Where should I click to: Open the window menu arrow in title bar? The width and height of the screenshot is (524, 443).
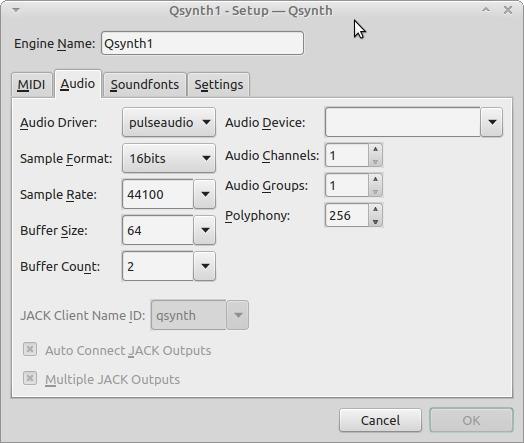pyautogui.click(x=16, y=10)
